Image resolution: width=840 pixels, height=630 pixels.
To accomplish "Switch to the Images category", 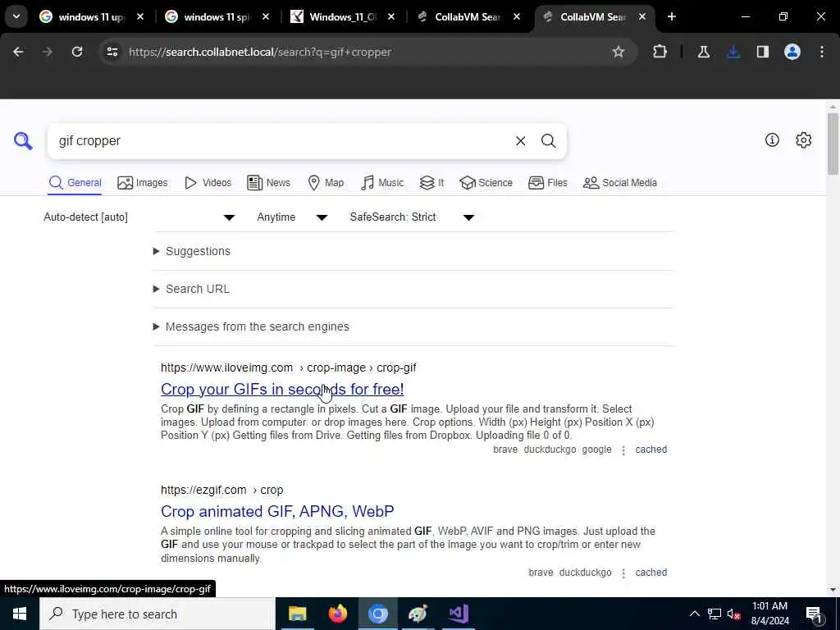I will point(143,183).
